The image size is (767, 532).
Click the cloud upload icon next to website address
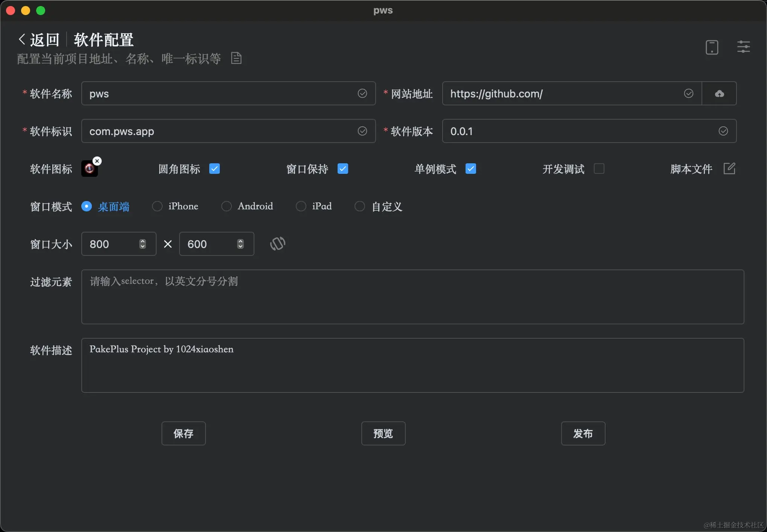tap(719, 94)
